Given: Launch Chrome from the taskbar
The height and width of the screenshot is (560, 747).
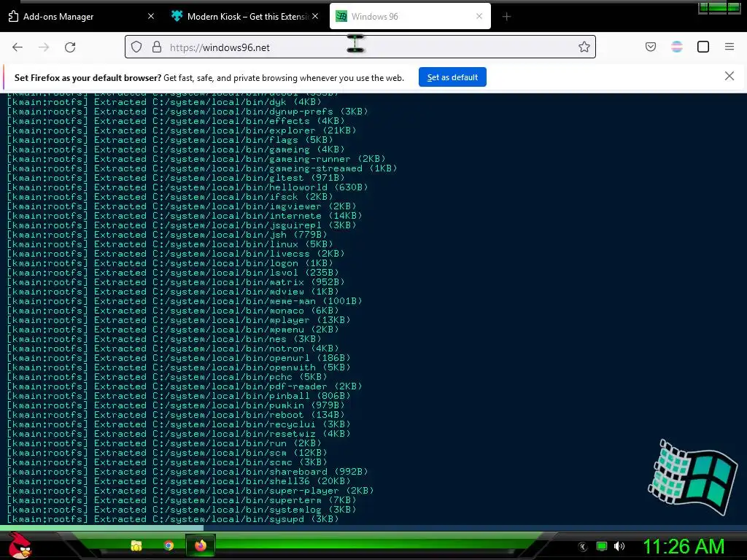Looking at the screenshot, I should coord(169,545).
